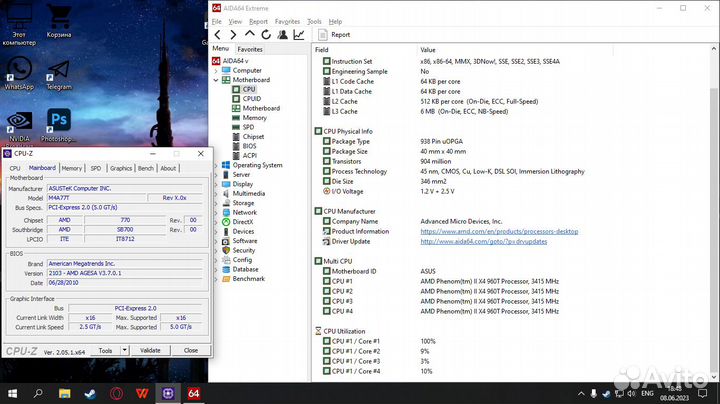Expand the Computer tree node
The height and width of the screenshot is (404, 720).
point(216,71)
